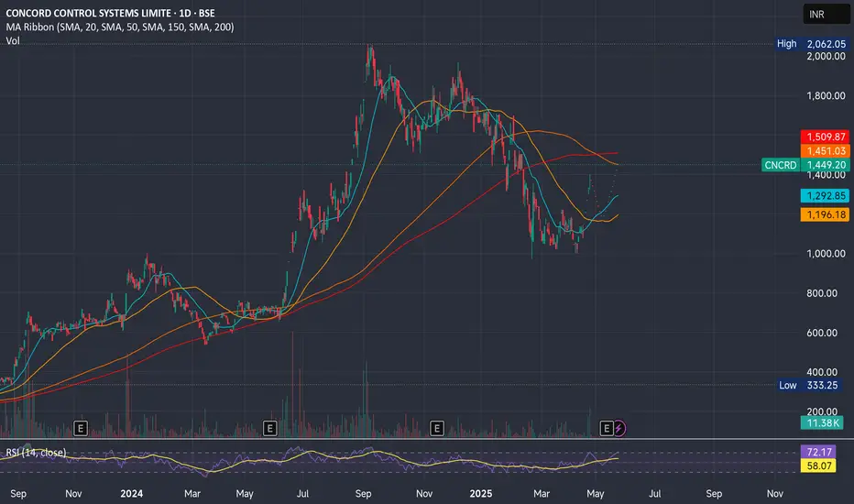Click the orange 1,196.18 moving average value
Viewport: 854px width, 504px height.
pyautogui.click(x=826, y=214)
